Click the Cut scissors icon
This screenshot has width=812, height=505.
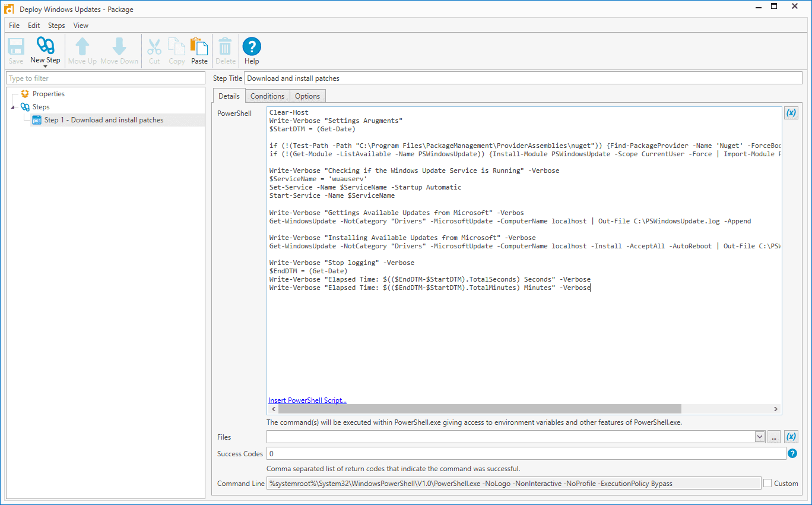154,47
